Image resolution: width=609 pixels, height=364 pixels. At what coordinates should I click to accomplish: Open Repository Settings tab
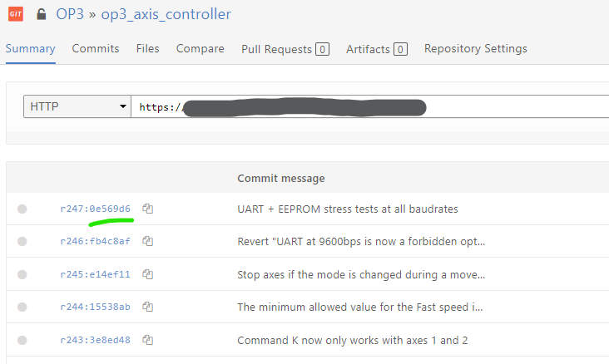pos(475,49)
